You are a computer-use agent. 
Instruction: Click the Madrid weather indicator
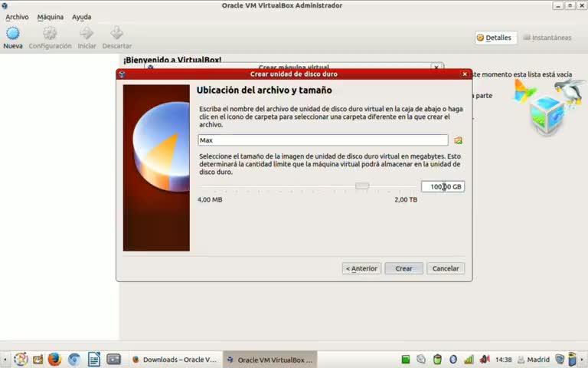pos(534,360)
